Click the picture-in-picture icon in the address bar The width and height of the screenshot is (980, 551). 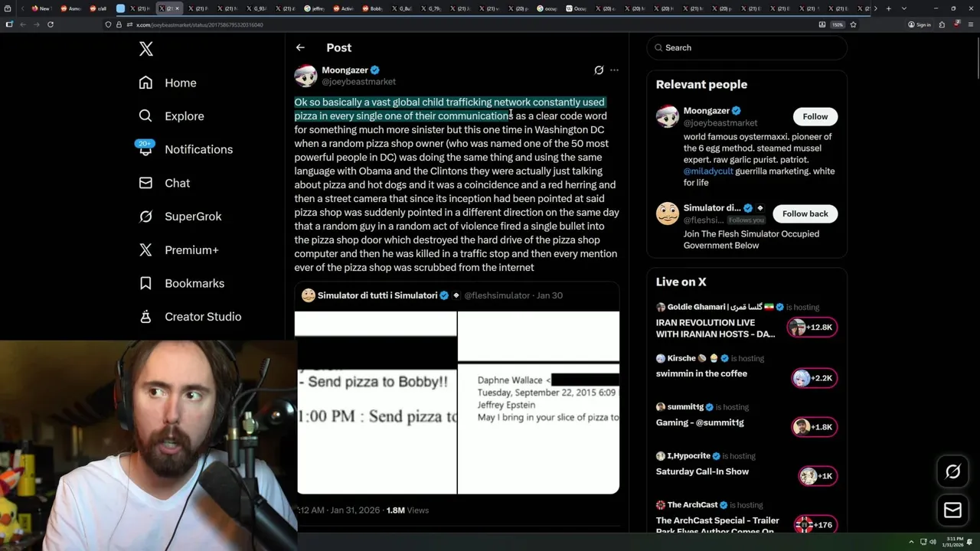point(822,24)
